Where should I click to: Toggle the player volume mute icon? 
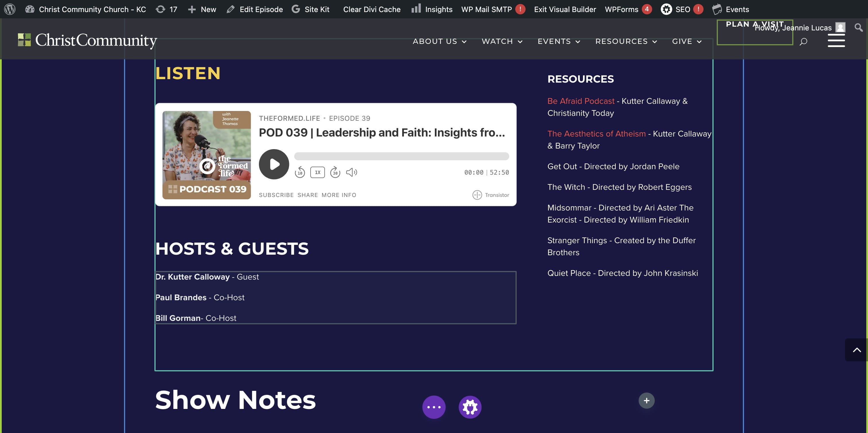[x=351, y=172]
